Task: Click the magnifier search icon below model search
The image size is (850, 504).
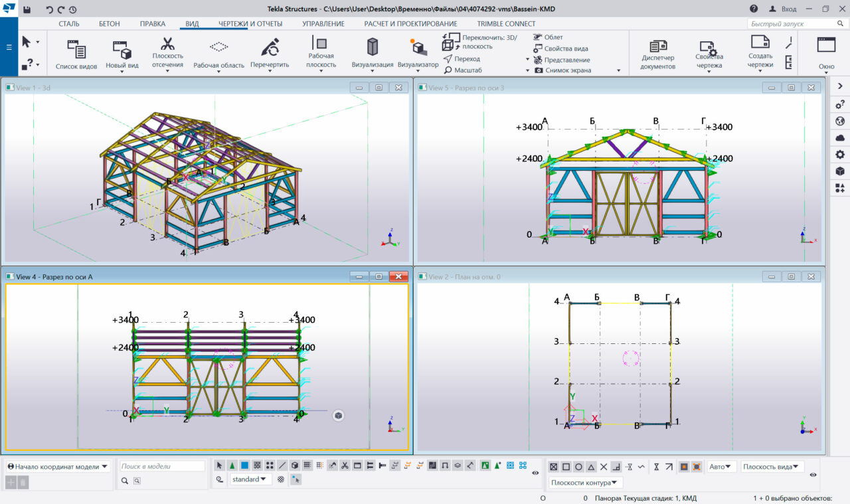Action: coord(124,481)
